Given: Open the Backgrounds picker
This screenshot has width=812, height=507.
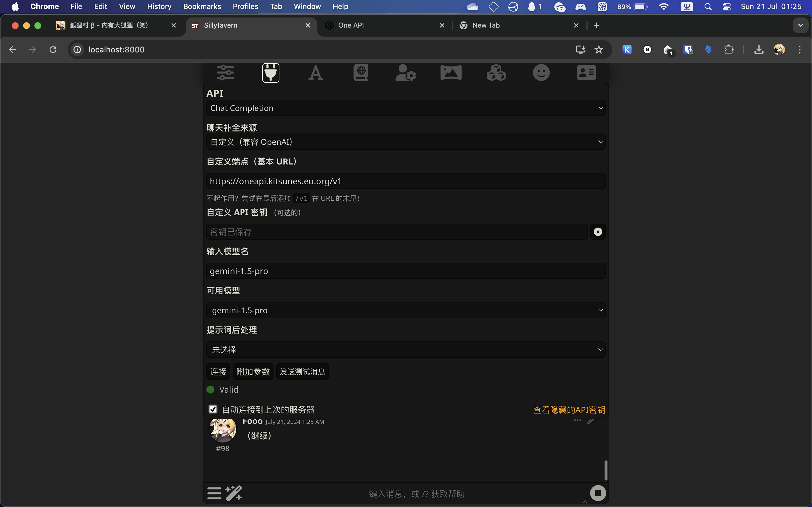Looking at the screenshot, I should [x=451, y=72].
